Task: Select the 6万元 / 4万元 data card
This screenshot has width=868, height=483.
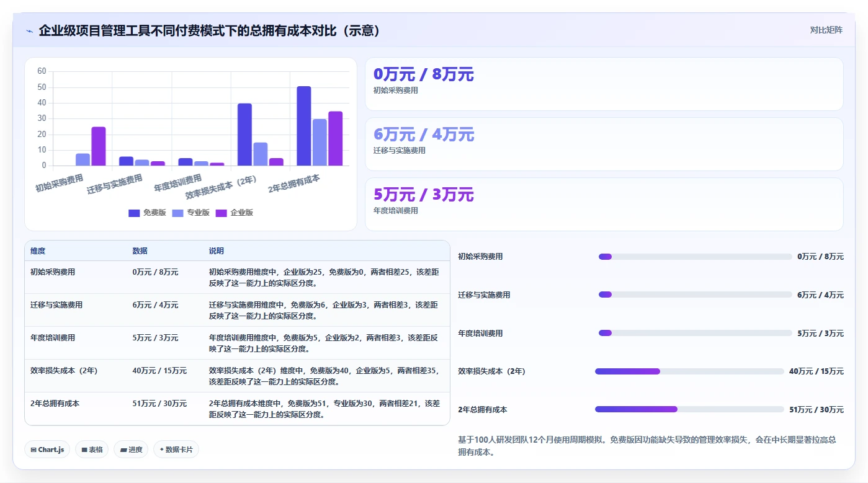Action: (x=604, y=144)
